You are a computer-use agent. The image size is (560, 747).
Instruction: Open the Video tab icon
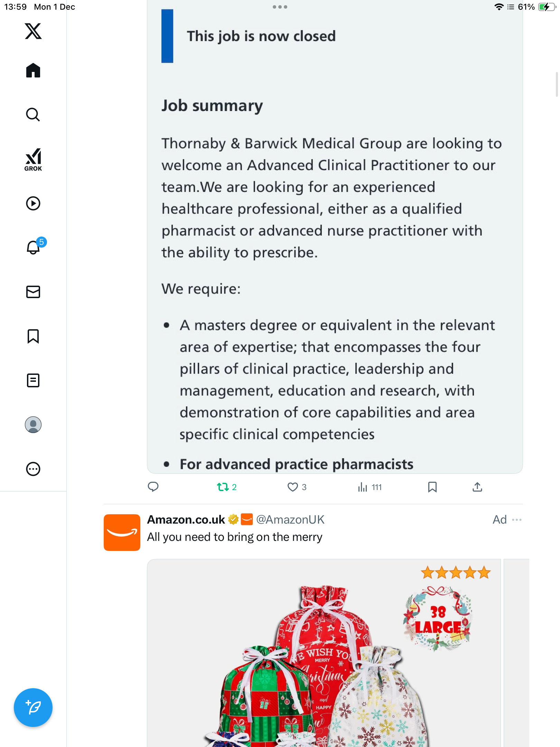(33, 203)
